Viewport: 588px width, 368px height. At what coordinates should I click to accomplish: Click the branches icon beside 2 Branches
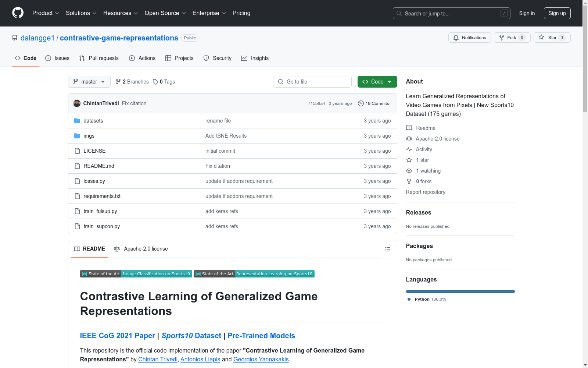tap(118, 82)
